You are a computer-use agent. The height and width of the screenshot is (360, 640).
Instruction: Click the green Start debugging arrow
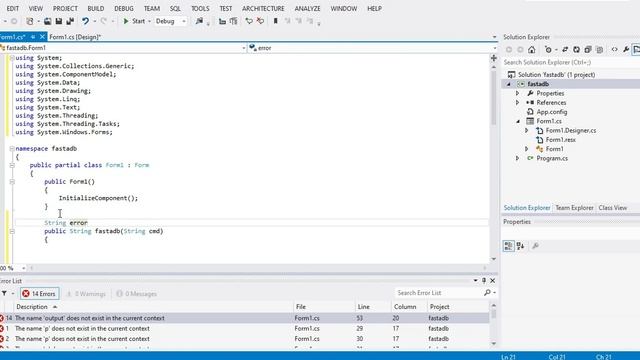click(126, 21)
